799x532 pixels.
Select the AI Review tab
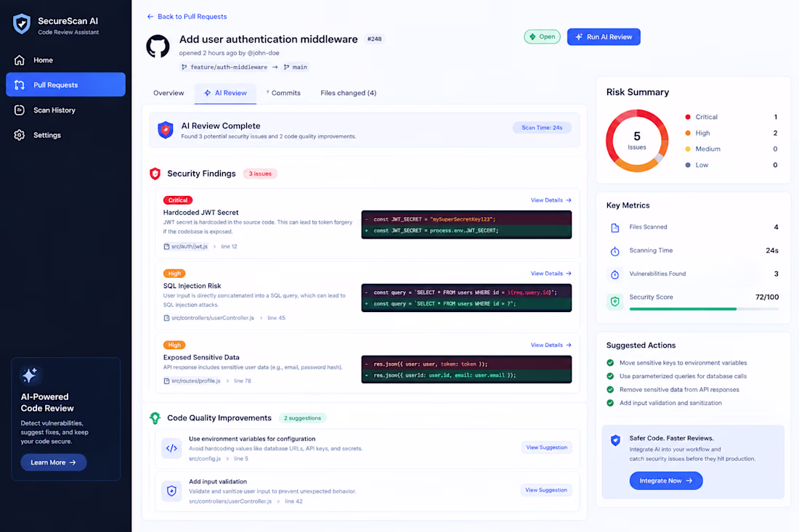225,93
